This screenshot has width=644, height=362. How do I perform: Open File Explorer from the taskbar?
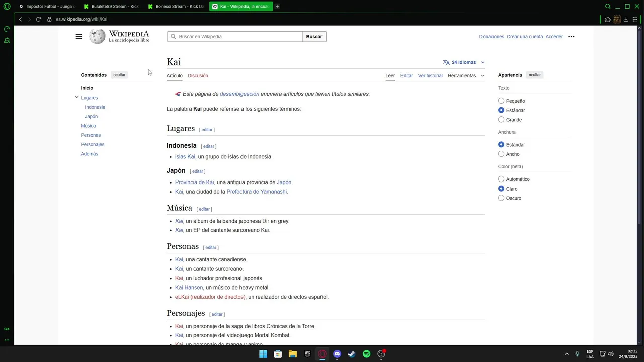point(292,354)
